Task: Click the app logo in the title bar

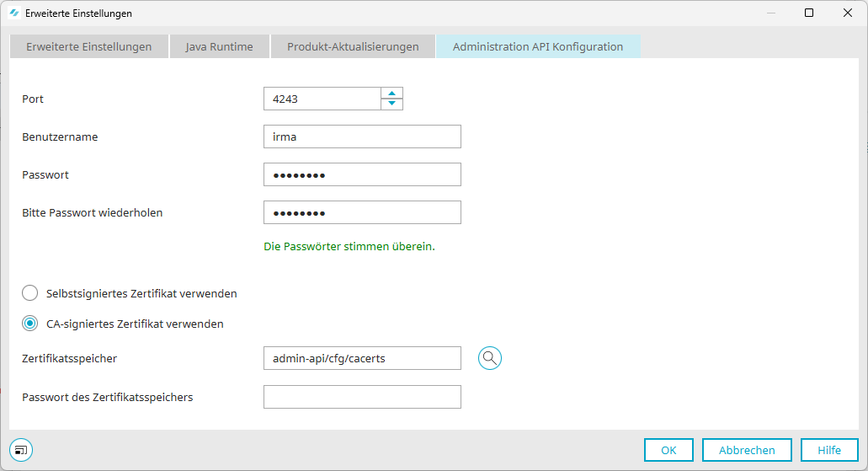Action: (x=13, y=13)
